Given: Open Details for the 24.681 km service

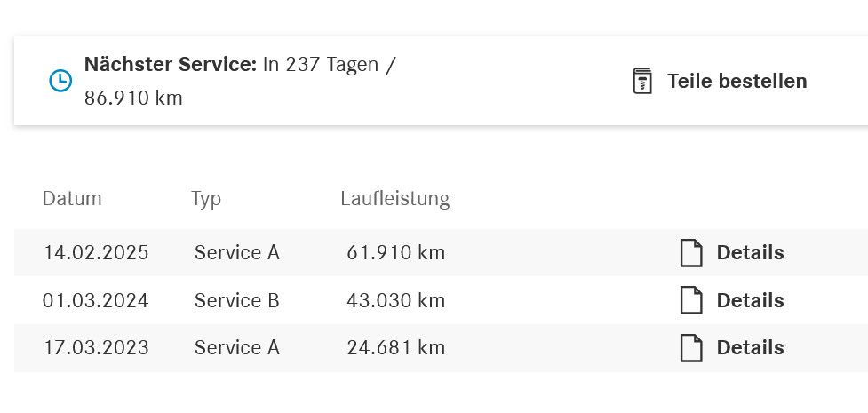Looking at the screenshot, I should pyautogui.click(x=750, y=347).
